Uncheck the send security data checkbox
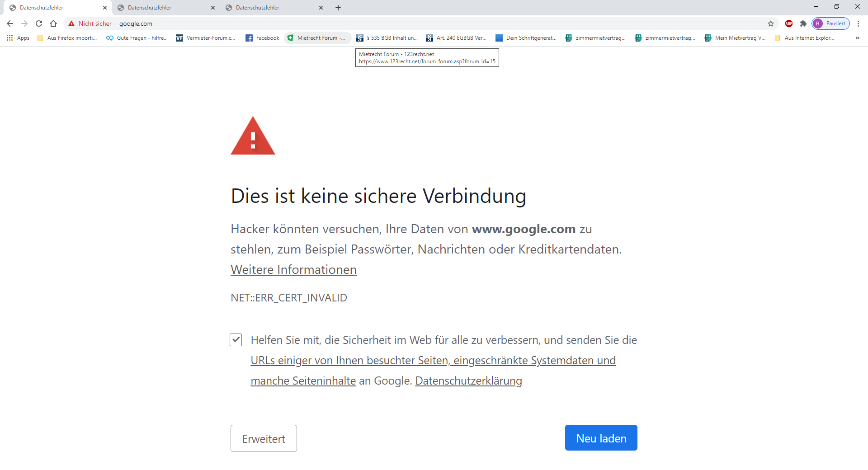 point(236,340)
